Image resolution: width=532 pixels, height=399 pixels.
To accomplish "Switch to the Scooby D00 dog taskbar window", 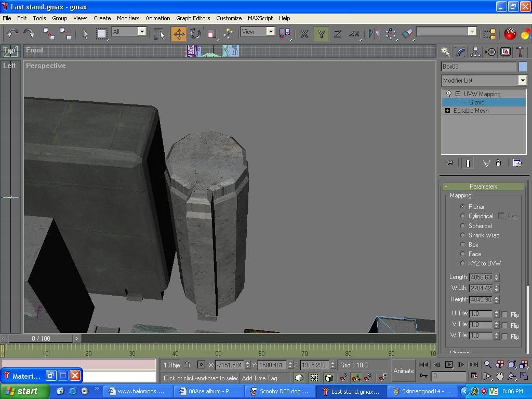I will point(280,392).
